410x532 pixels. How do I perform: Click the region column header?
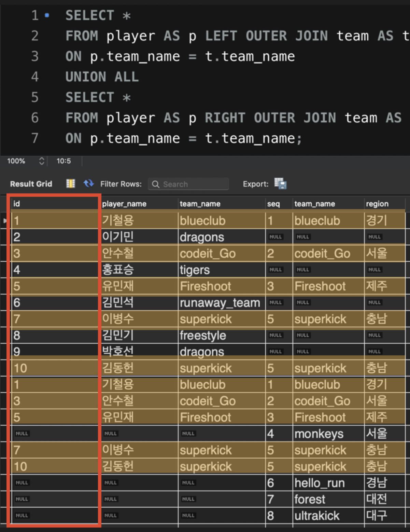coord(385,204)
